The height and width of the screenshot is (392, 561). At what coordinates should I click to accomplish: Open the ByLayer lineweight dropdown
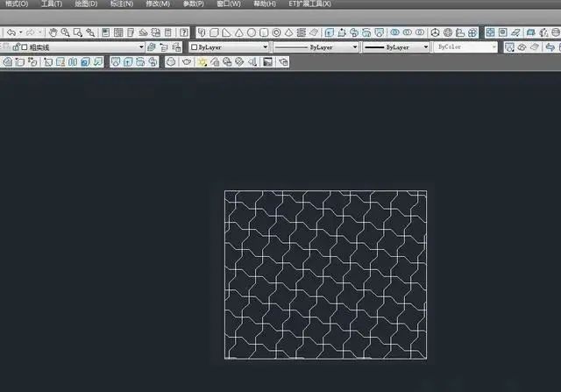tap(426, 46)
